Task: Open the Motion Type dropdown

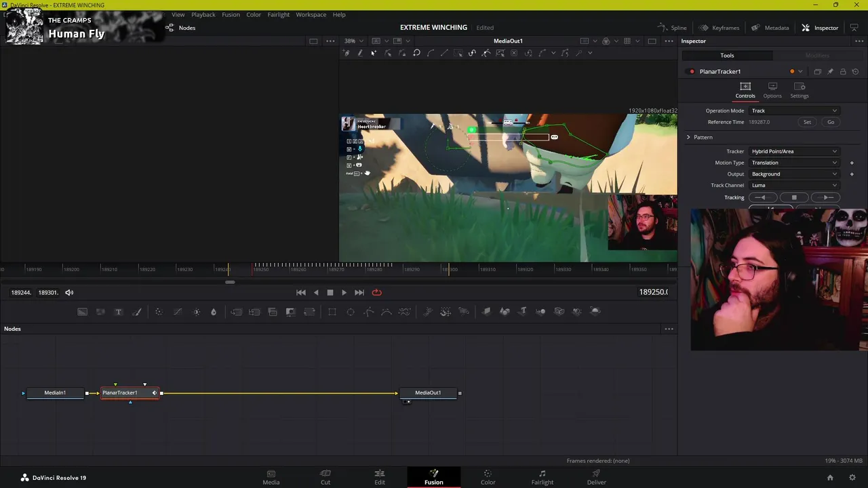Action: click(794, 163)
